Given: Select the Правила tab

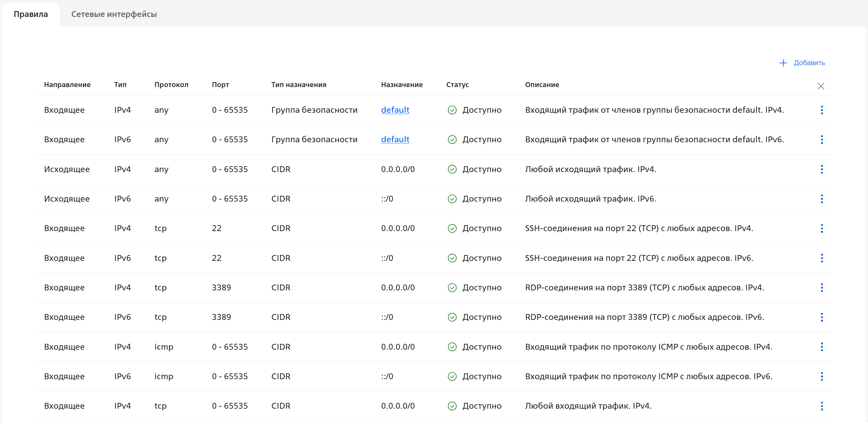Looking at the screenshot, I should 31,14.
